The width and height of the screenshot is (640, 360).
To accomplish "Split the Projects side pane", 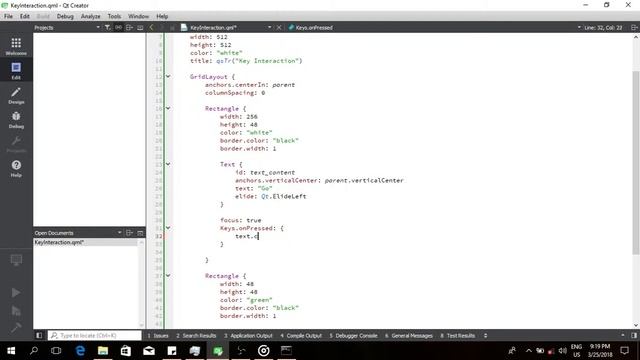I will coord(129,27).
